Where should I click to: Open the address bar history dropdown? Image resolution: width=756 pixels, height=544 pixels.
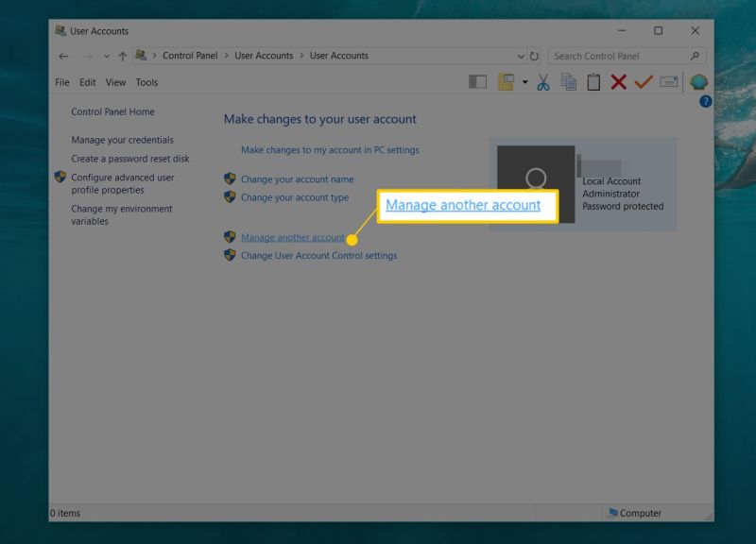(x=521, y=57)
